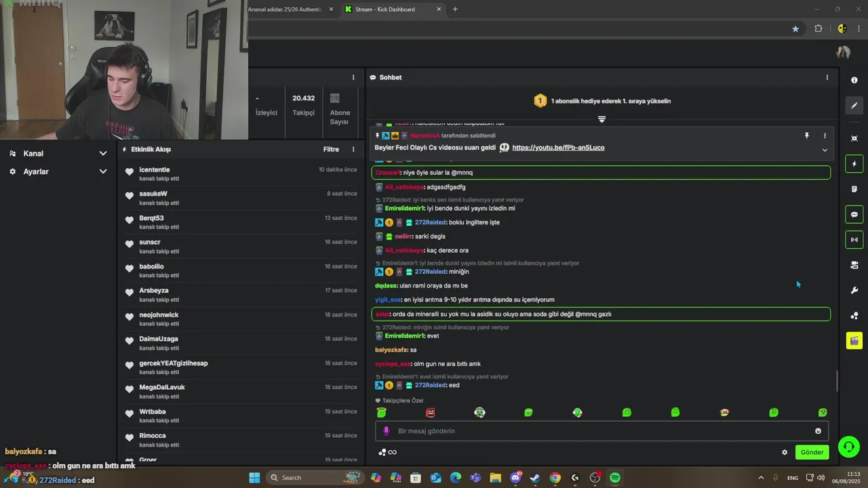868x488 pixels.
Task: Click the green headset support bubble
Action: click(x=848, y=447)
